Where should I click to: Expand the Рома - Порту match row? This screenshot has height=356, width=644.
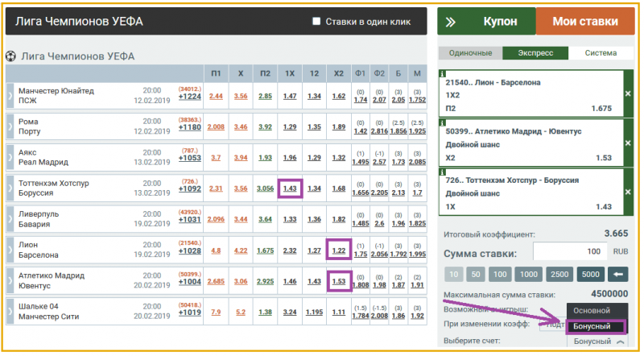(10, 126)
